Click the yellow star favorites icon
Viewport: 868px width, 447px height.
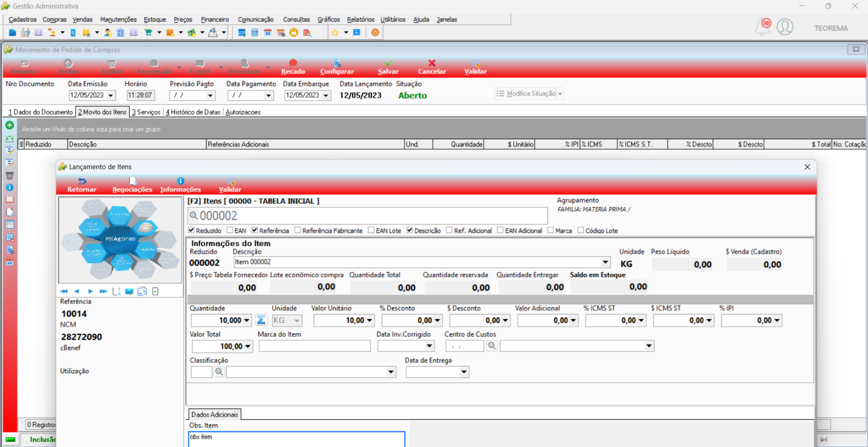pos(335,32)
